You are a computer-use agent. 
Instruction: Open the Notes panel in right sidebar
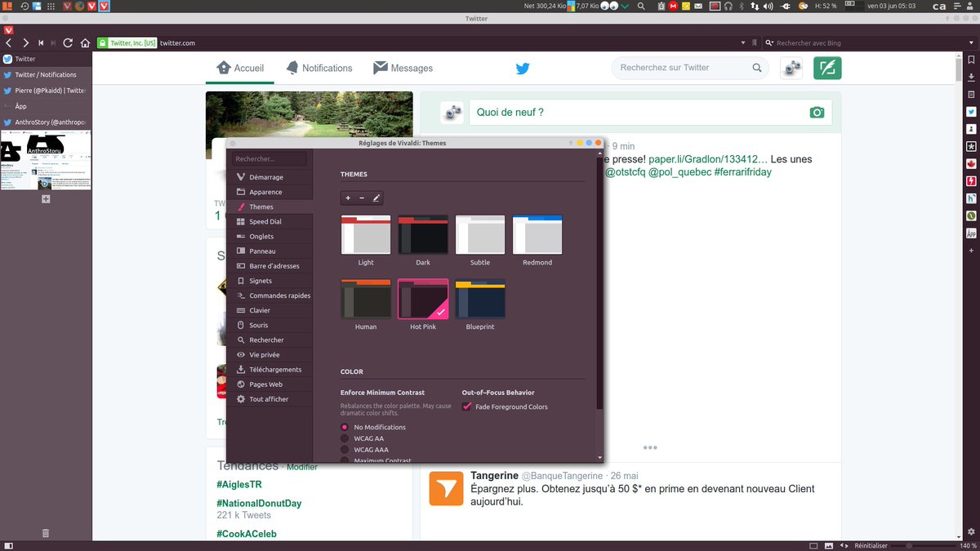tap(971, 95)
